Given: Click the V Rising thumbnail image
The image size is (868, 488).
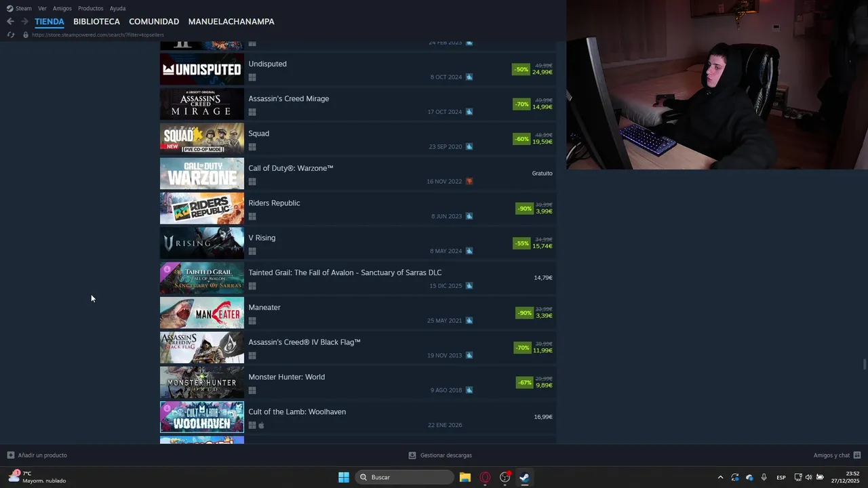Looking at the screenshot, I should [202, 243].
